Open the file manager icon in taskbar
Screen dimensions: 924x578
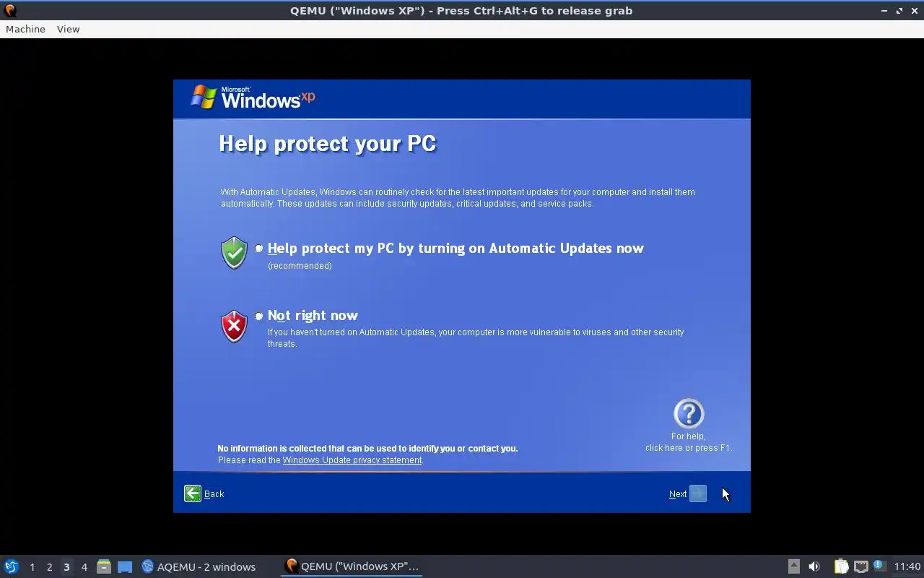click(104, 567)
